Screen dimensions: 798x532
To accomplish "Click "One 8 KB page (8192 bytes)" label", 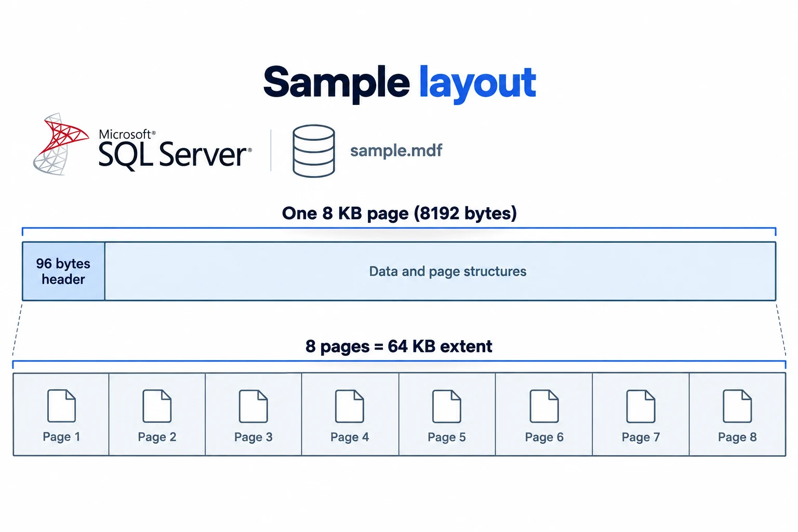I will (400, 213).
